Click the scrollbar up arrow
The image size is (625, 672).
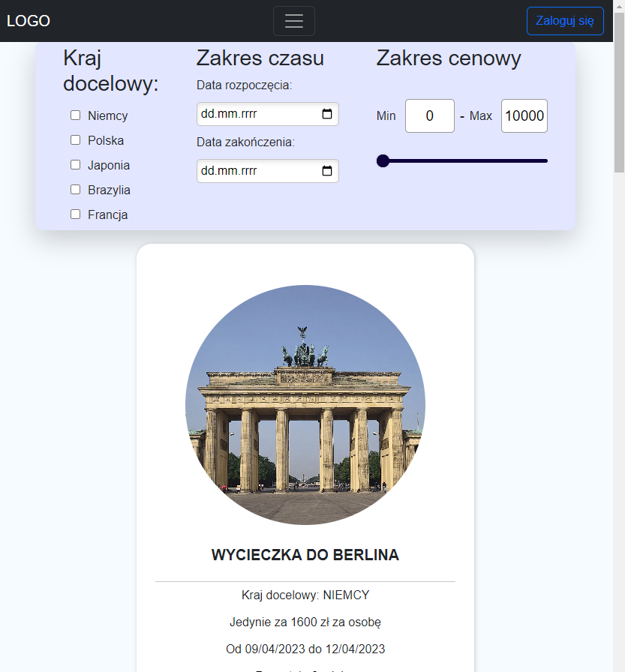(x=619, y=7)
